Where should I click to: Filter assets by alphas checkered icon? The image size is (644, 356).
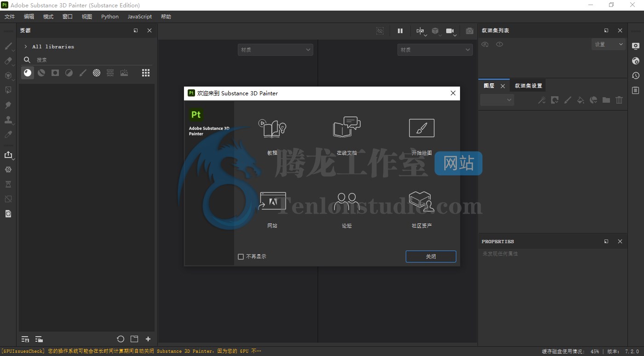97,73
